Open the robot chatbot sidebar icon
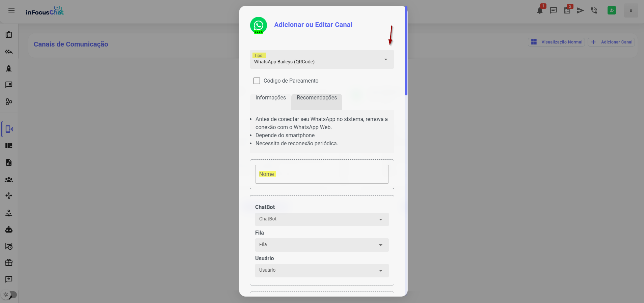The height and width of the screenshot is (303, 644). coord(9,230)
